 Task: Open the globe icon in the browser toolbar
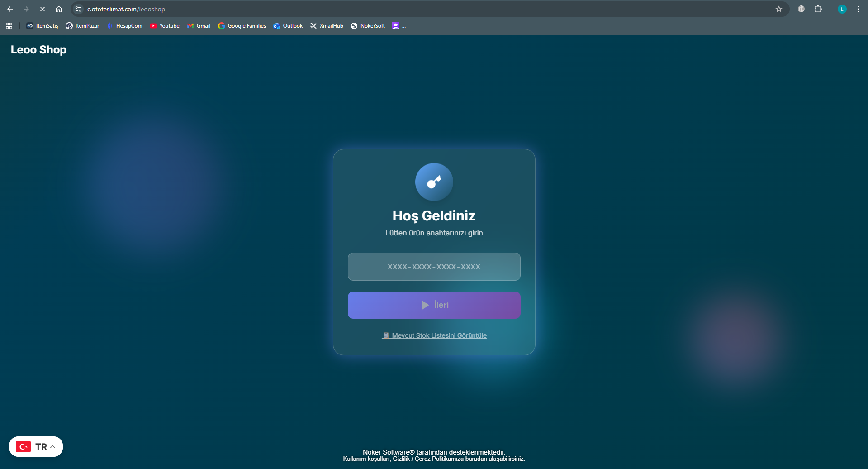[801, 9]
